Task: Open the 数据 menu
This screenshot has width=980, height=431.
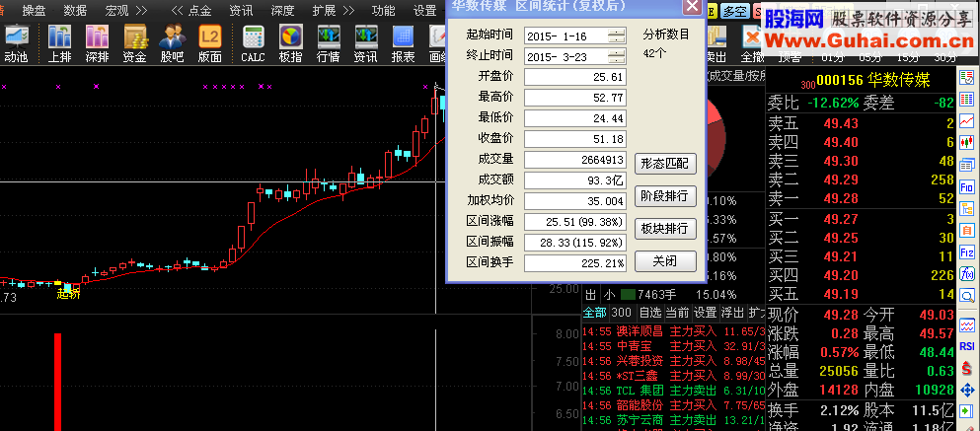Action: (75, 11)
